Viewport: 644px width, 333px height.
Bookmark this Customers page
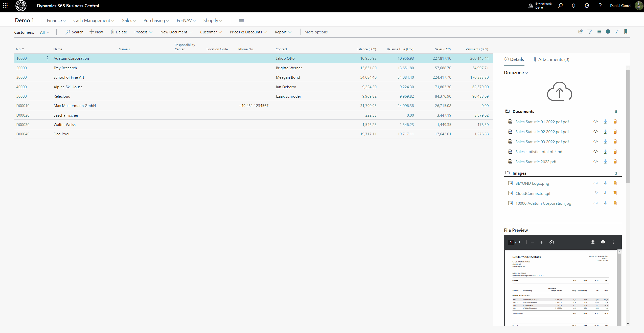click(626, 32)
